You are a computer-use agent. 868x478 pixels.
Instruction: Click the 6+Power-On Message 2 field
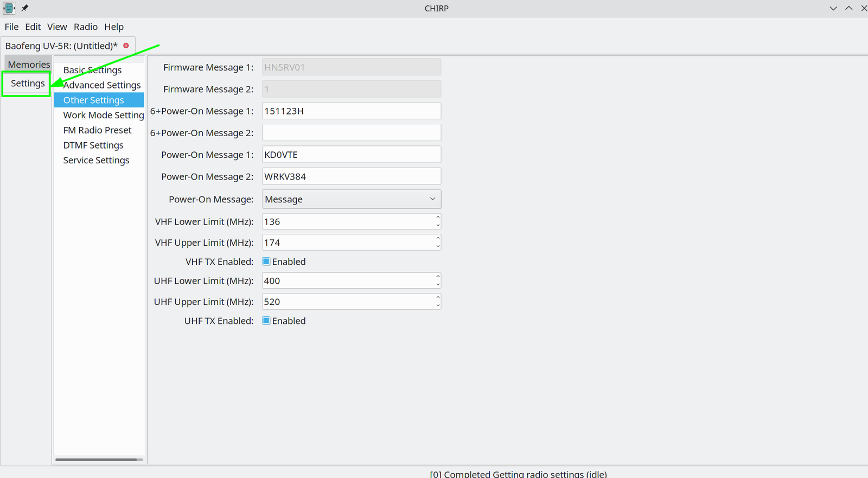point(351,133)
